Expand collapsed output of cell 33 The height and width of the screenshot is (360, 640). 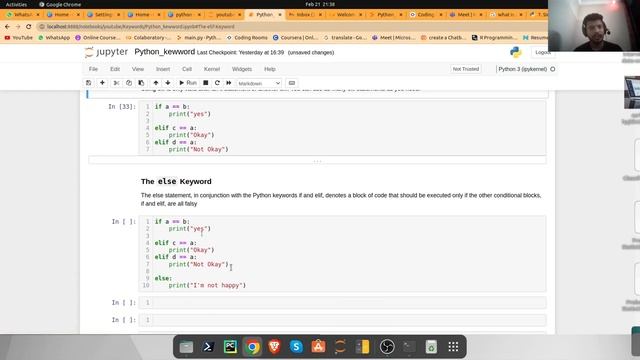point(317,160)
